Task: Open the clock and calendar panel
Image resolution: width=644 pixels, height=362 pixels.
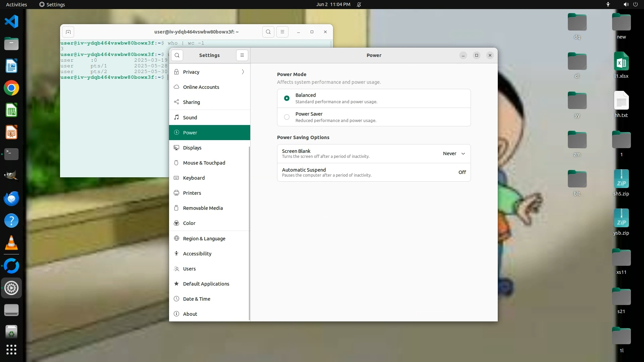Action: (x=333, y=4)
